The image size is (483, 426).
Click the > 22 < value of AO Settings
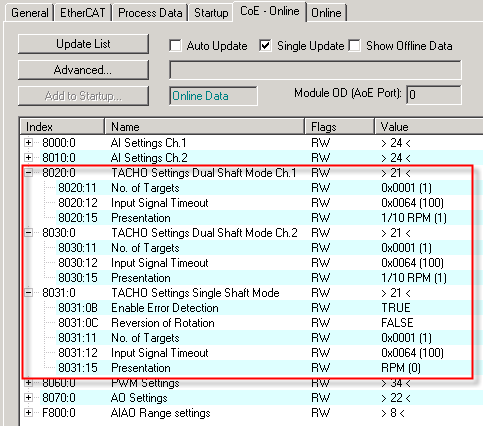pos(396,398)
